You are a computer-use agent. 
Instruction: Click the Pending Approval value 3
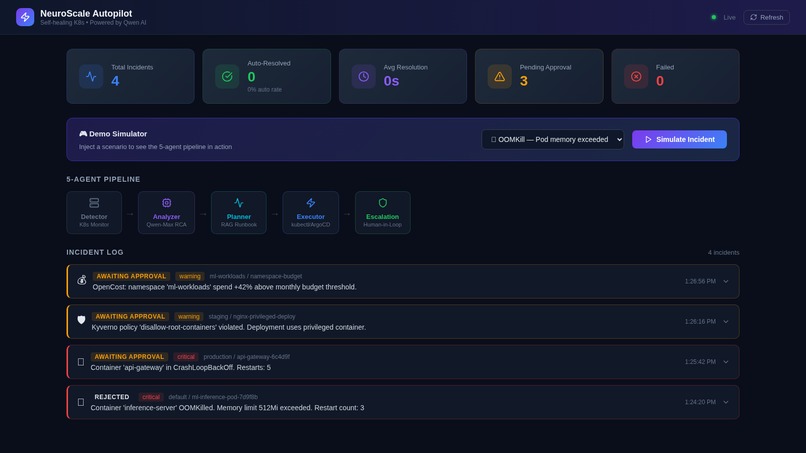pos(523,81)
